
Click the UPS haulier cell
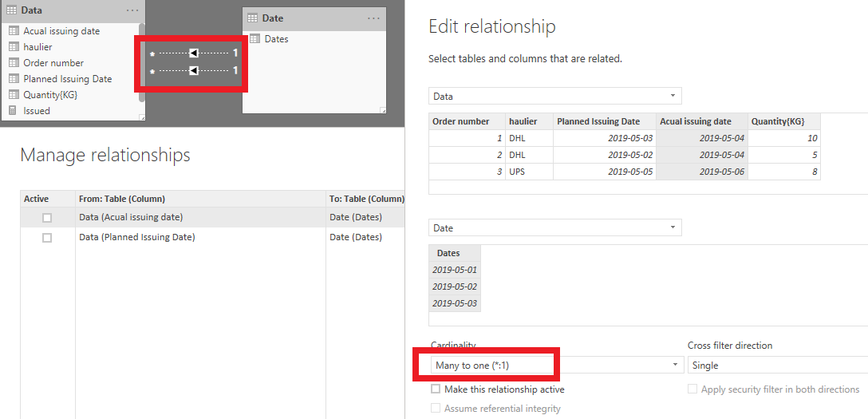[x=529, y=172]
